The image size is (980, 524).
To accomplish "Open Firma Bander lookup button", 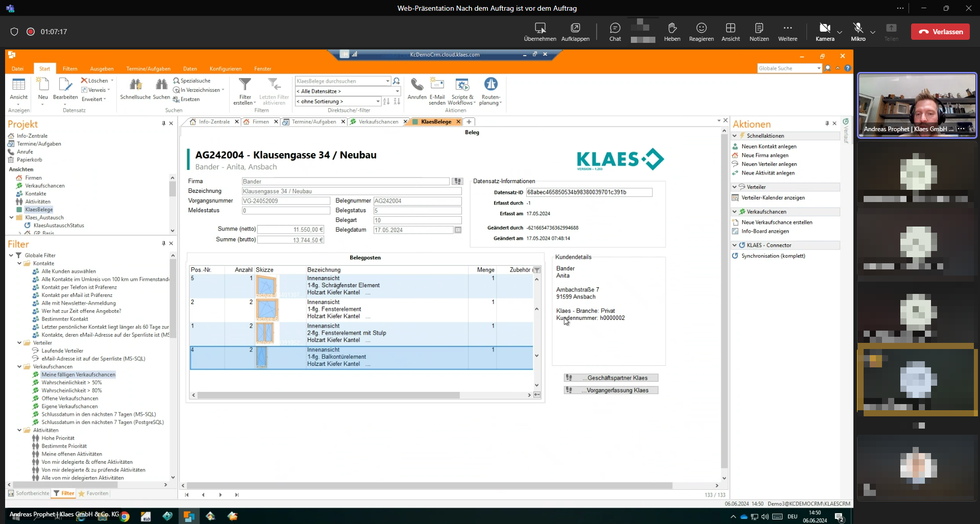I will click(457, 182).
